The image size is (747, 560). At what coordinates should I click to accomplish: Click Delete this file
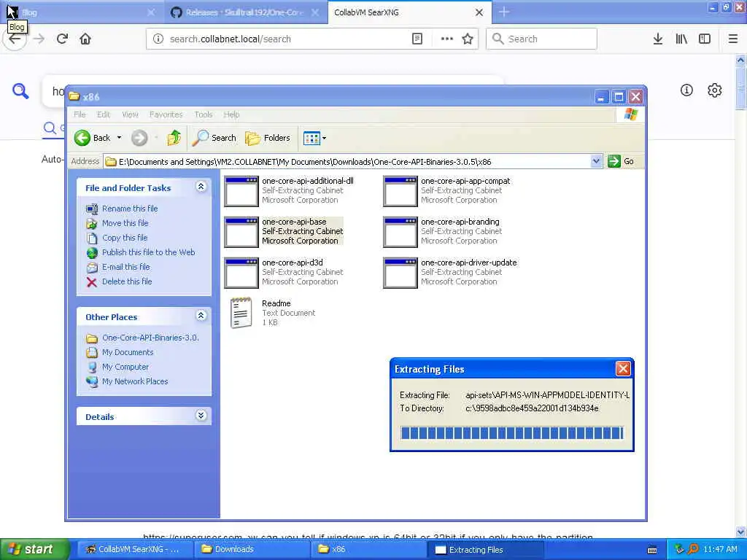click(x=127, y=281)
